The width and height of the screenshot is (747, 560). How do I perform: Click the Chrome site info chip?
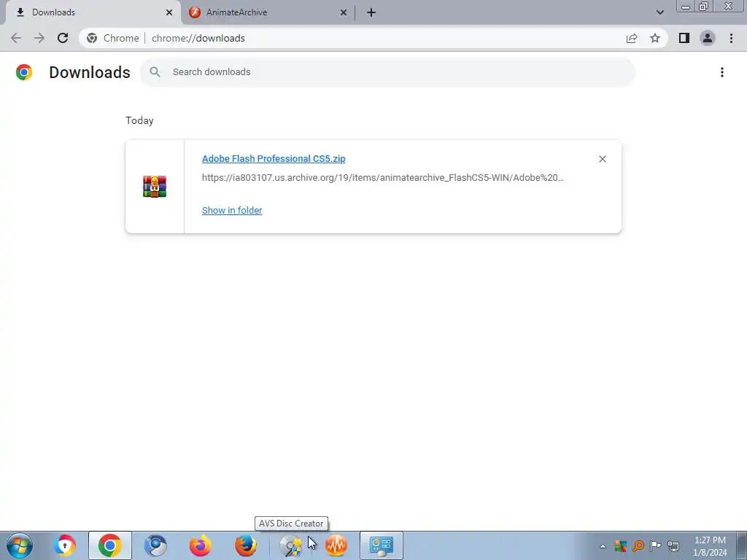[113, 38]
